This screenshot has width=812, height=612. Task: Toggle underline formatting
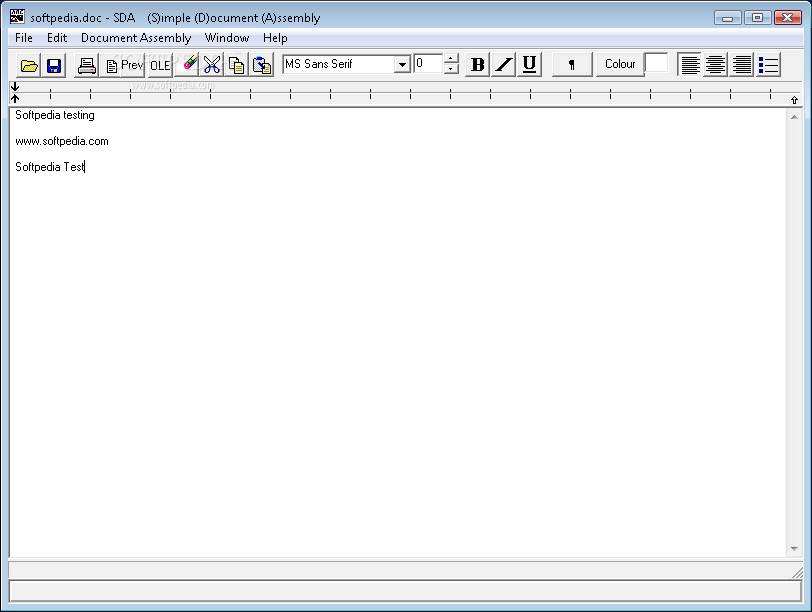point(529,65)
